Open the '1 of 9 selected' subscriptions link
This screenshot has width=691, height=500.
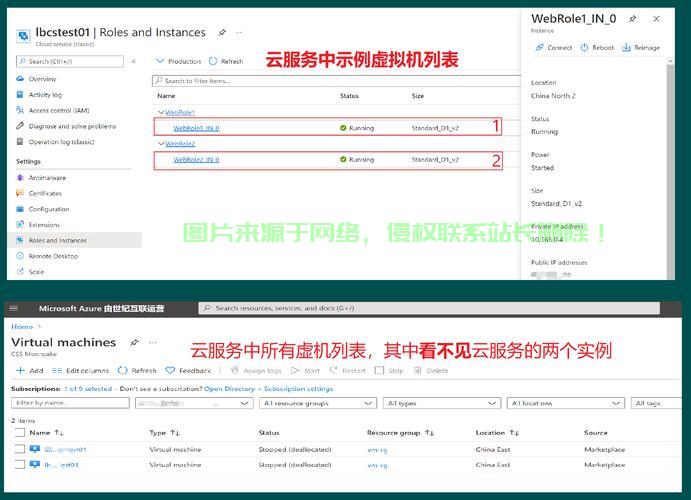(x=88, y=389)
